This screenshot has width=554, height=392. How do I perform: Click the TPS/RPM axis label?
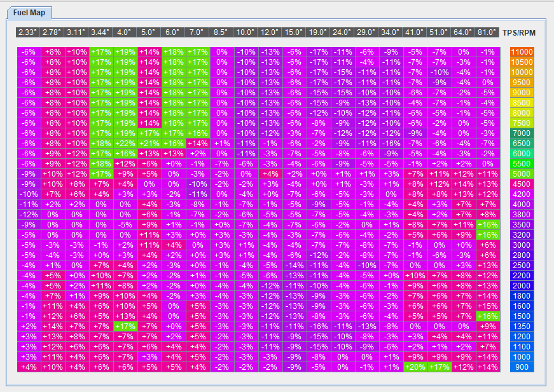(519, 33)
